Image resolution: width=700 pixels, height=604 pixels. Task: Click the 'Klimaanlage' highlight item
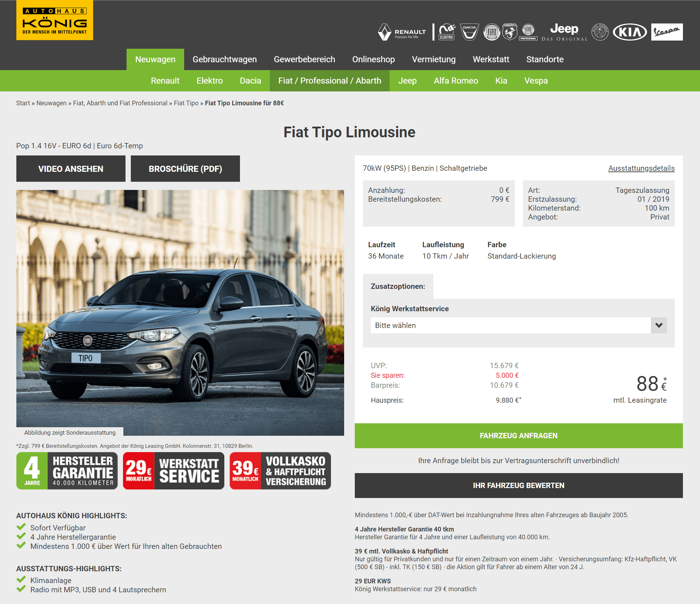[x=51, y=581]
